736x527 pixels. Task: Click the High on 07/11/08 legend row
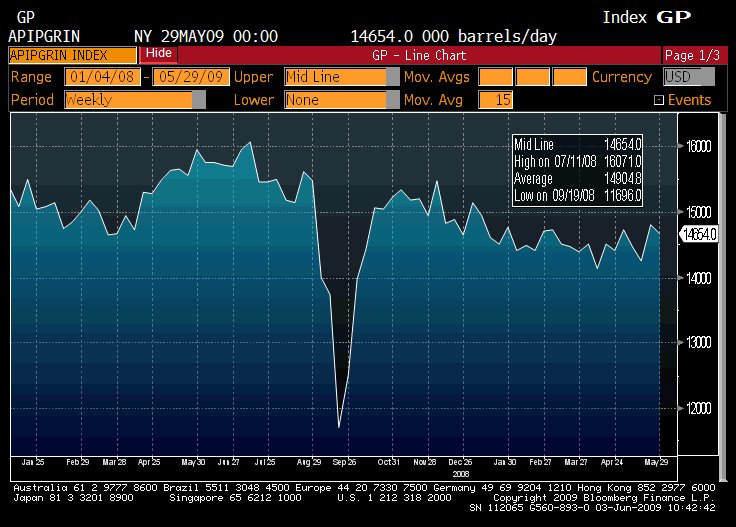tap(577, 161)
